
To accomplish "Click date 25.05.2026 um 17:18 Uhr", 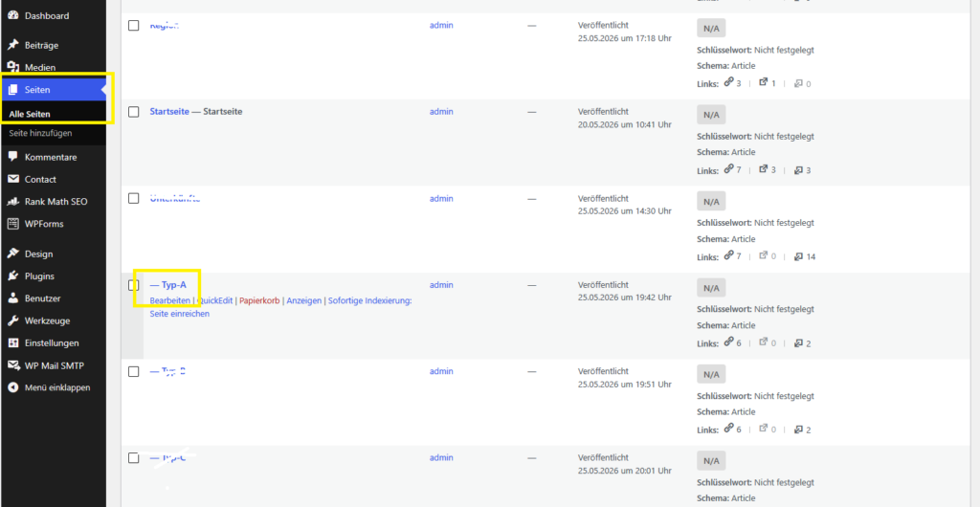I will [624, 38].
